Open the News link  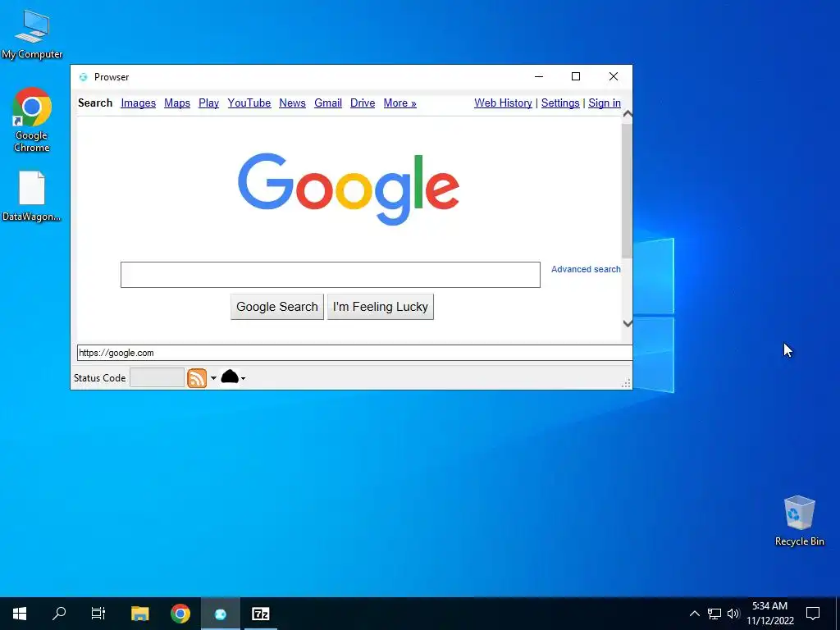coord(293,103)
